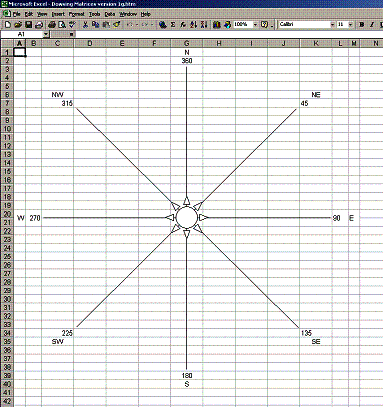Open the Data menu
This screenshot has width=383, height=407.
(x=110, y=14)
